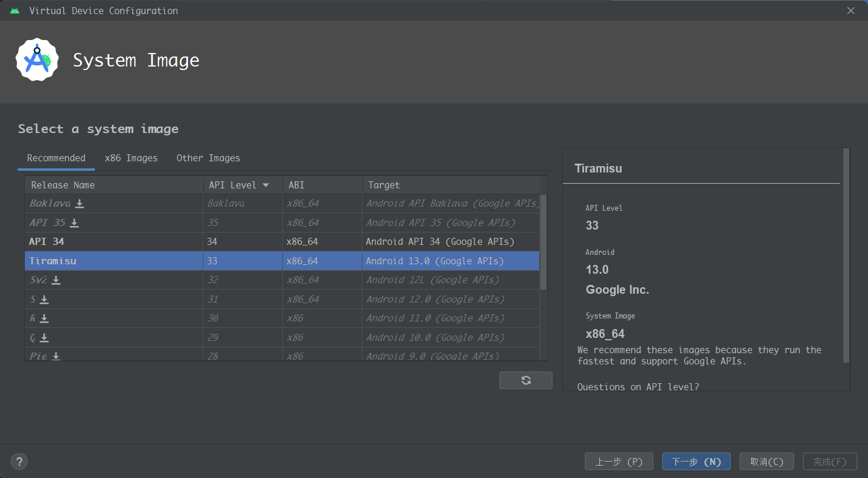Download the Q (API 29) system image

point(44,338)
